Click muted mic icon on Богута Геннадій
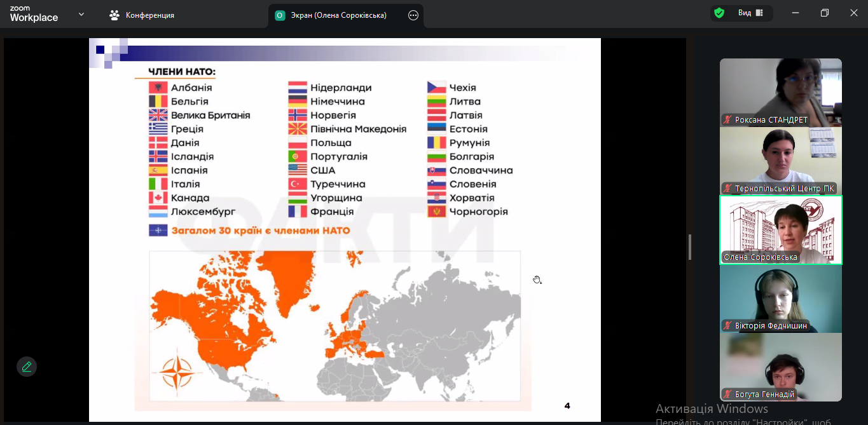The image size is (868, 425). (727, 395)
